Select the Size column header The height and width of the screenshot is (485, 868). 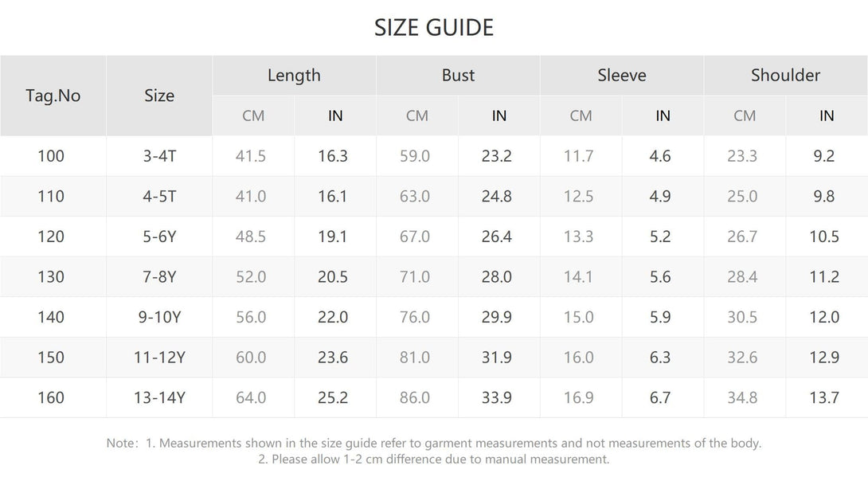159,96
